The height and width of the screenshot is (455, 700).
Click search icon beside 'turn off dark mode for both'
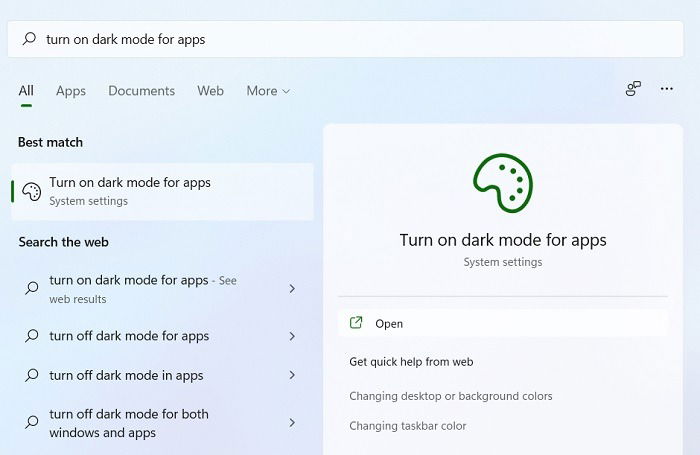click(32, 422)
